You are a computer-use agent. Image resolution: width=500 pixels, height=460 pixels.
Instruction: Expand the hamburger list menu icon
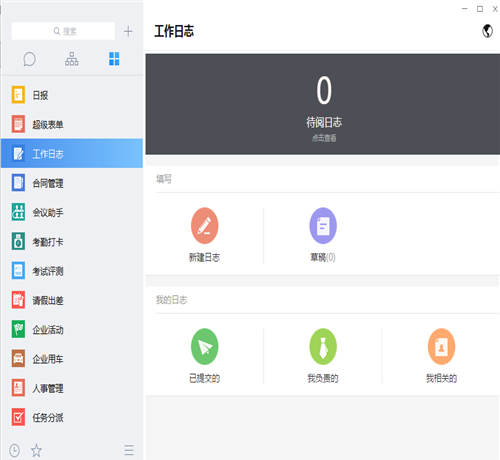pyautogui.click(x=129, y=450)
